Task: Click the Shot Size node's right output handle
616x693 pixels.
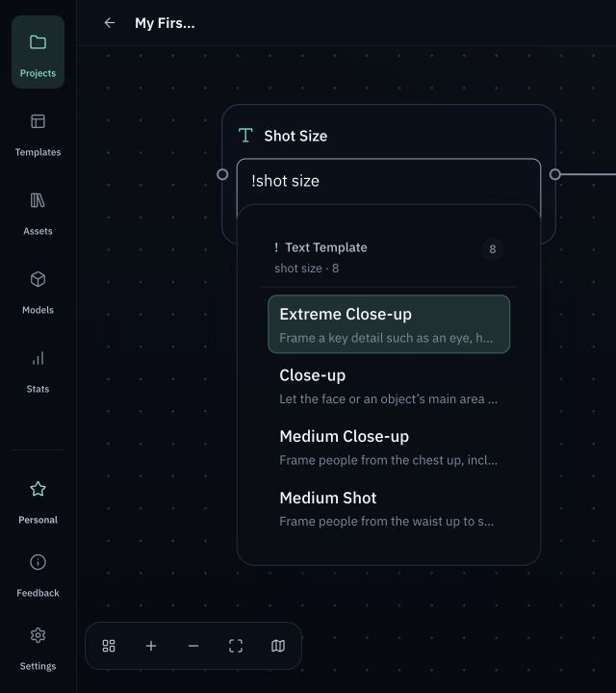Action: click(x=555, y=174)
